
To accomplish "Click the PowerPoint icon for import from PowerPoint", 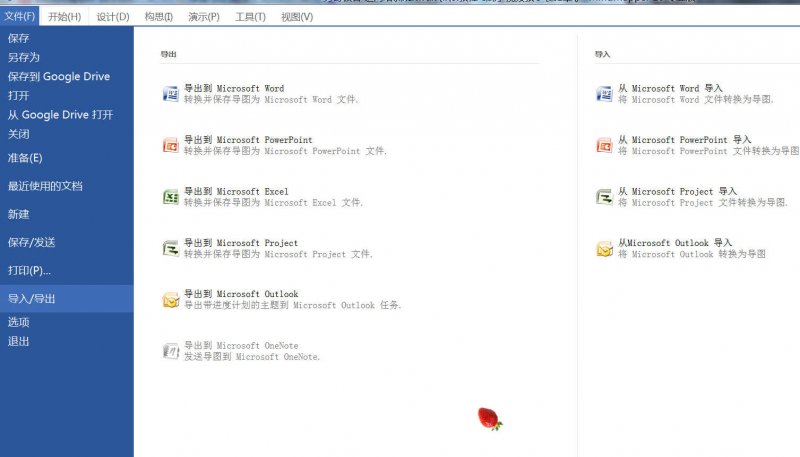I will 605,145.
